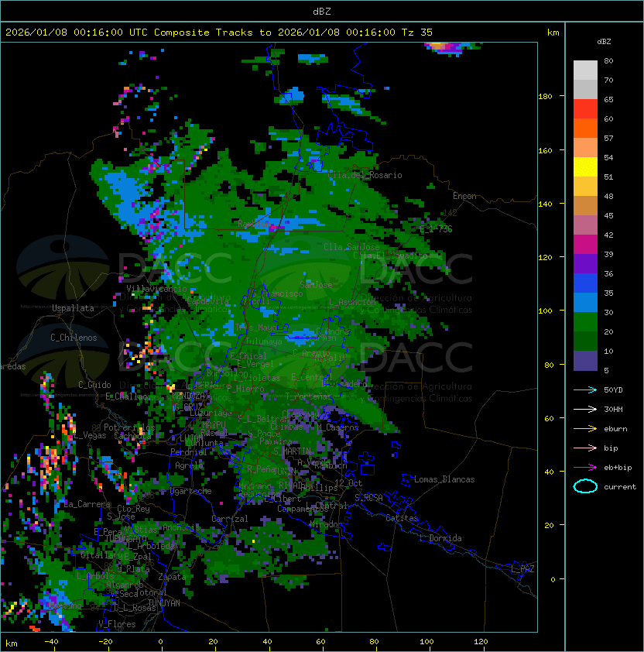Click the 80 dBZ scale value

tap(608, 60)
